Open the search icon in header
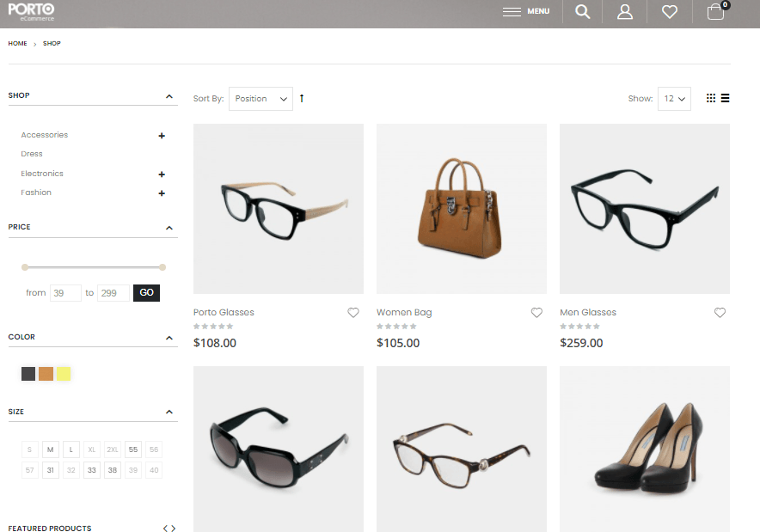The width and height of the screenshot is (760, 532). (x=583, y=12)
